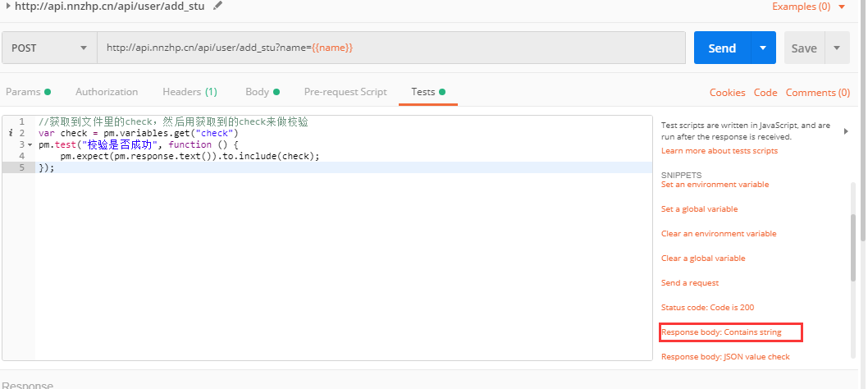Click the comment on editor line 1
The width and height of the screenshot is (868, 389).
(173, 122)
